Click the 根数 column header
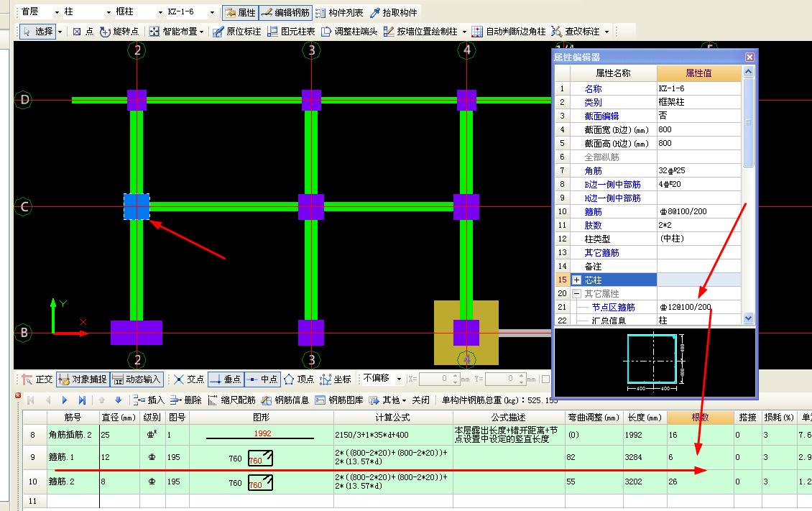The height and width of the screenshot is (511, 812). 700,418
